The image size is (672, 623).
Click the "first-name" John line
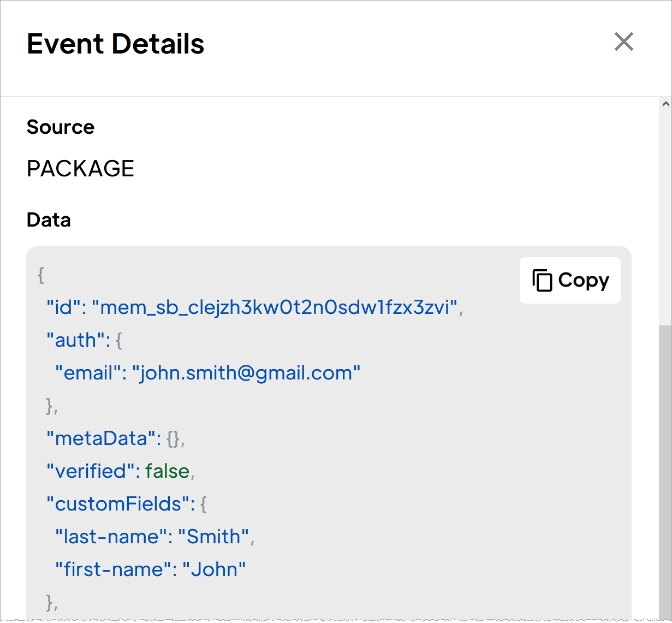tap(151, 569)
